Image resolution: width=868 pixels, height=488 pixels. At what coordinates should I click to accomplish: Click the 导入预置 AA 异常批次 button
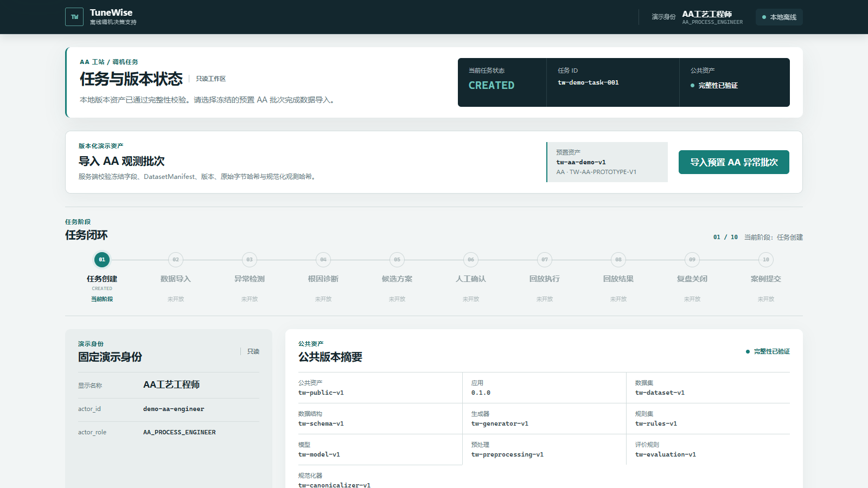734,162
